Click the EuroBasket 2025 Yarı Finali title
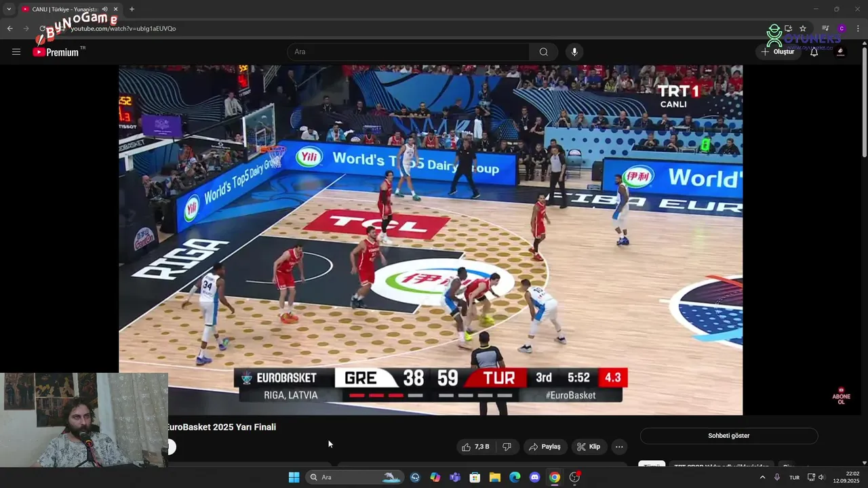 click(222, 427)
